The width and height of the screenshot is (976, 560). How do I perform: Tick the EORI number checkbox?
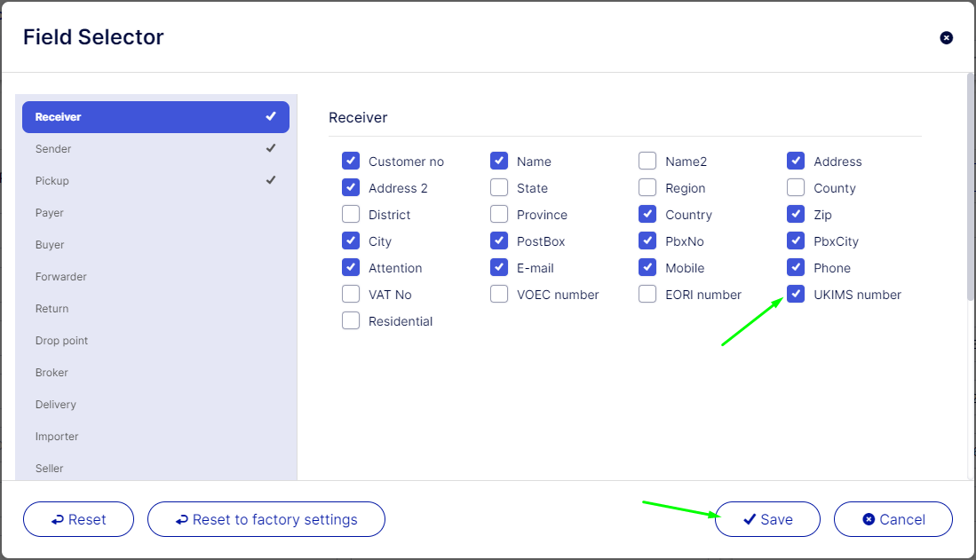click(x=647, y=295)
